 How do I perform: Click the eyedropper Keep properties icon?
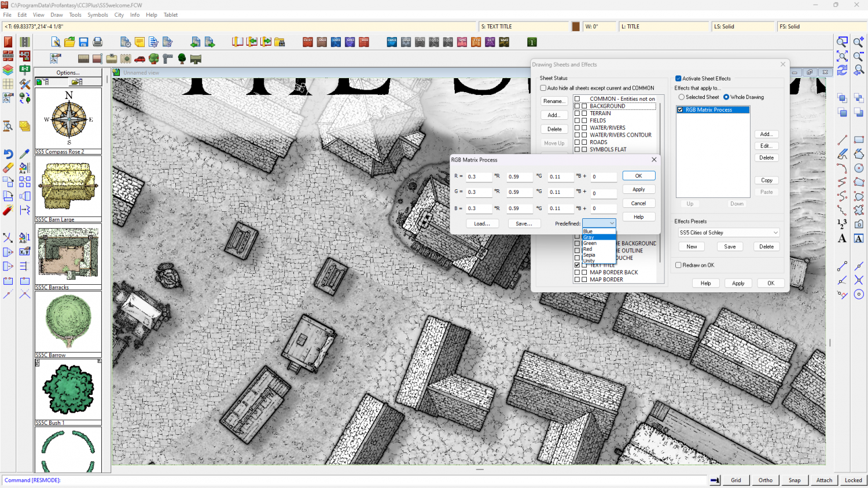coord(24,154)
